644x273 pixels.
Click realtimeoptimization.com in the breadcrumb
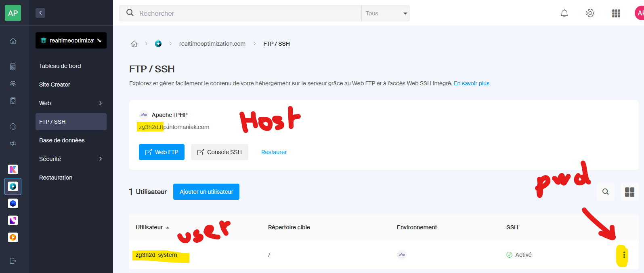[212, 44]
